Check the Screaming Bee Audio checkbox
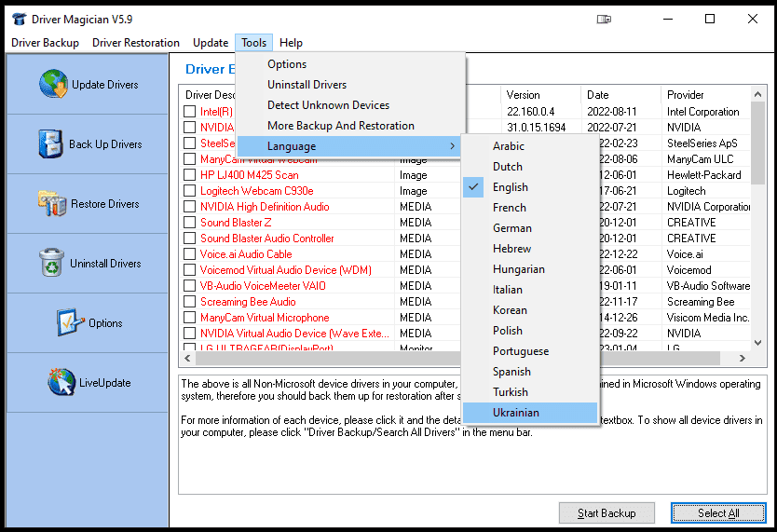This screenshot has height=532, width=777. [x=189, y=302]
